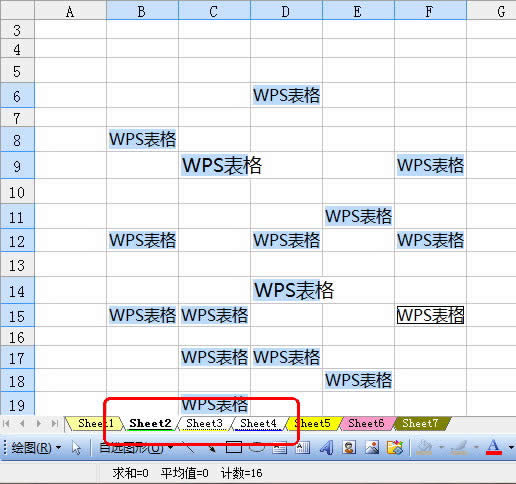
Task: Select row 10 header
Action: point(17,192)
